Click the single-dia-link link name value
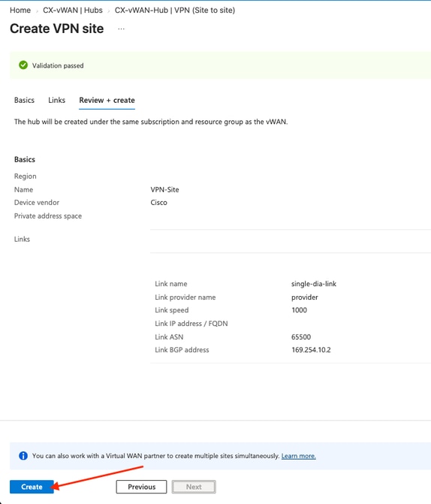Screen dimensions: 431x504 click(x=314, y=284)
